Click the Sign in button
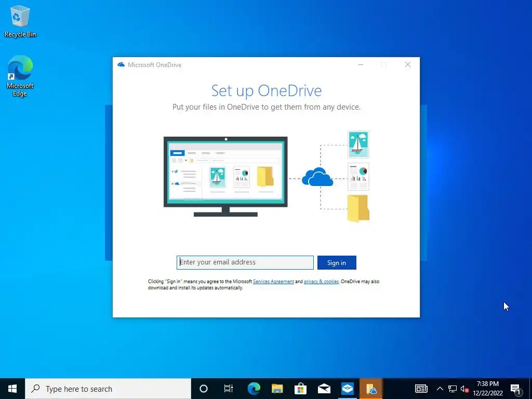The width and height of the screenshot is (532, 399). point(337,262)
